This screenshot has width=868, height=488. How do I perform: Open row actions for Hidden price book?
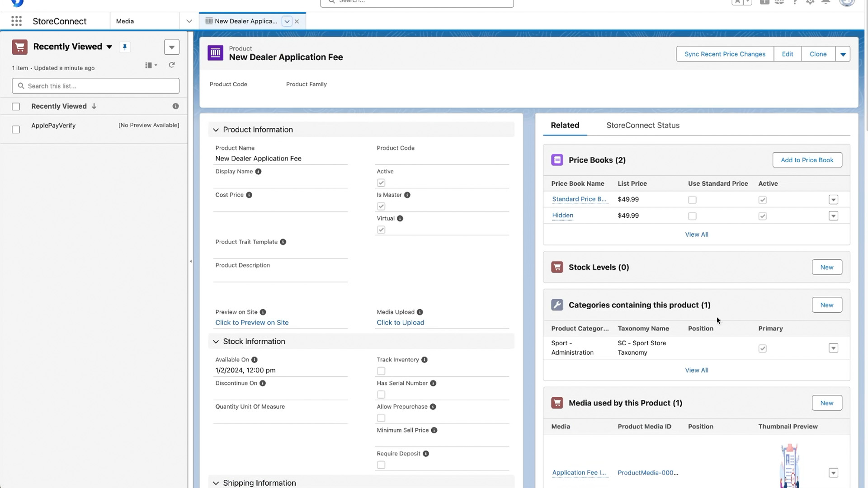833,216
